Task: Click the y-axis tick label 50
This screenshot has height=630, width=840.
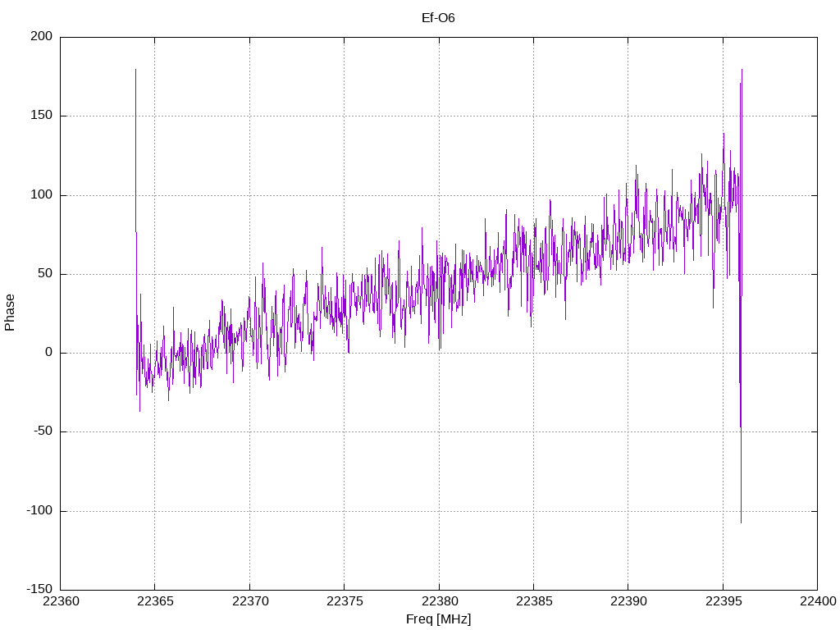Action: (46, 273)
